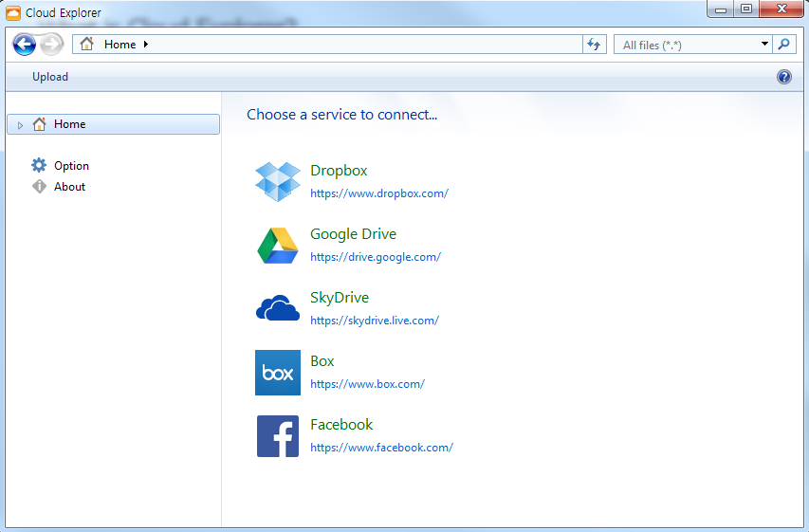The image size is (809, 532).
Task: Expand the Home breadcrumb arrow in the address bar
Action: pyautogui.click(x=146, y=45)
